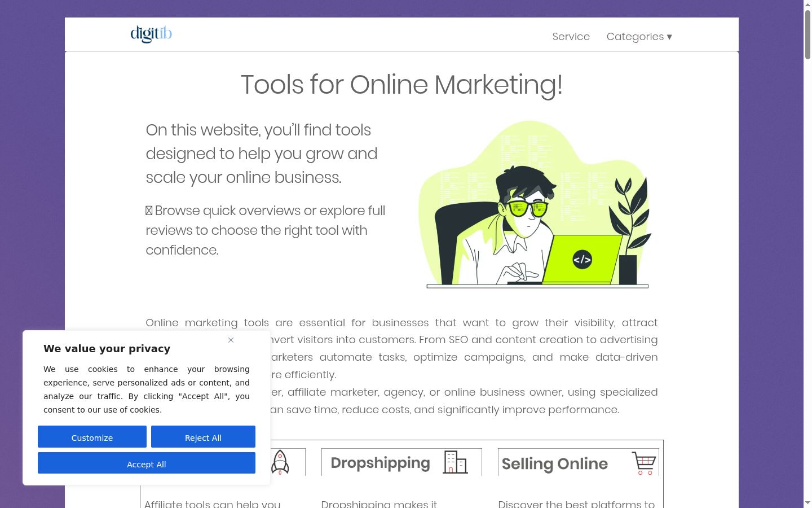Screen dimensions: 812x508
Task: Open the Service menu link
Action: coord(571,37)
